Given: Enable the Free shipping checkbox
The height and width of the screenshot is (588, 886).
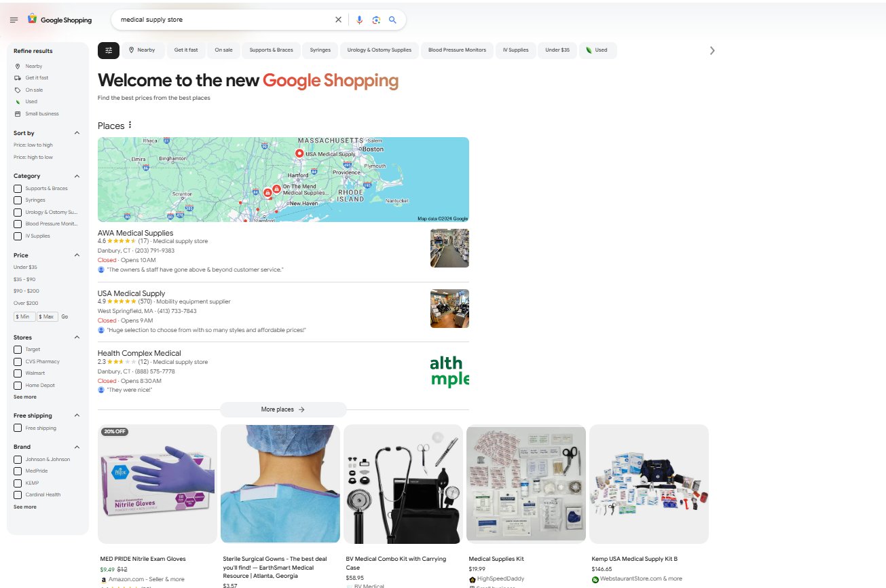Looking at the screenshot, I should 17,428.
